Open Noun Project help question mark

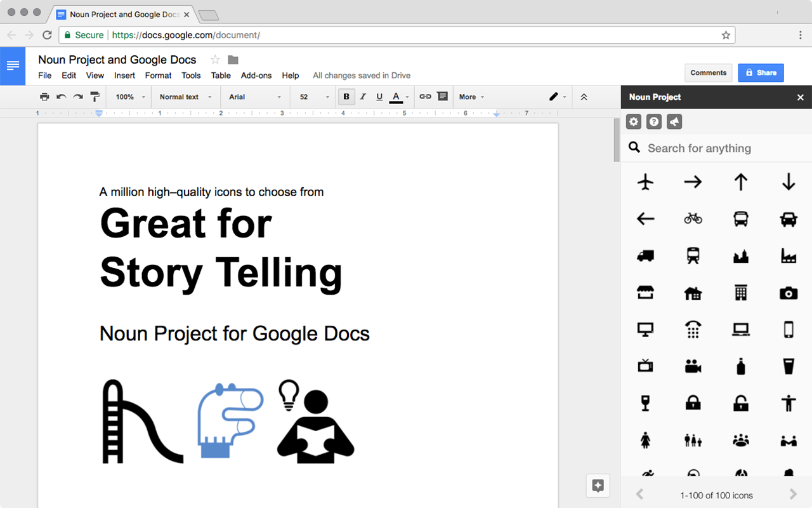click(654, 121)
